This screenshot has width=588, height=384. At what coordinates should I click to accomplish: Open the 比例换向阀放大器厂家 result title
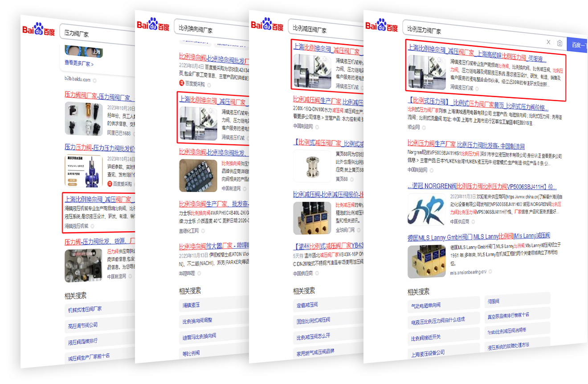[214, 247]
